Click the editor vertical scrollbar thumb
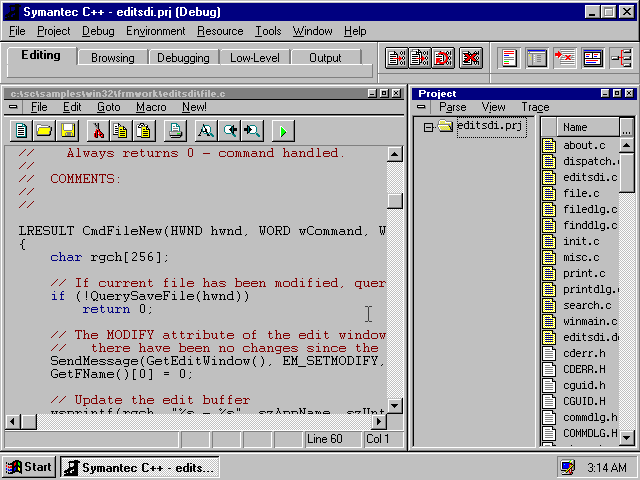Screen dimensions: 640x480 (x=394, y=201)
